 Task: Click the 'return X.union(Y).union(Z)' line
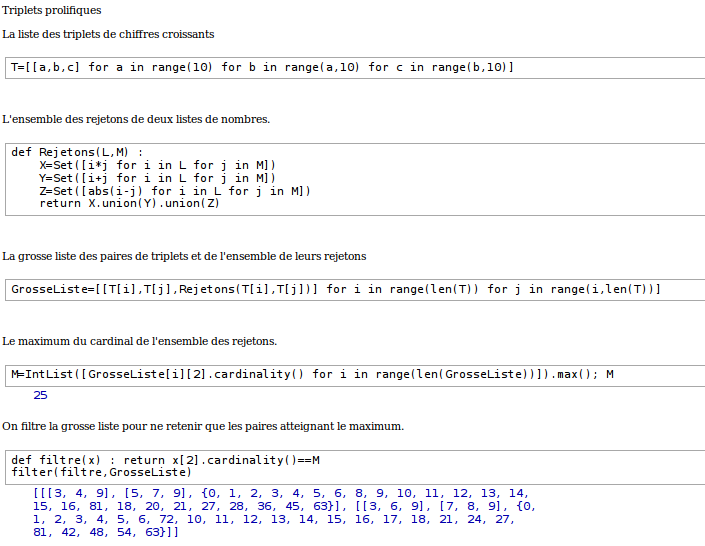click(129, 204)
